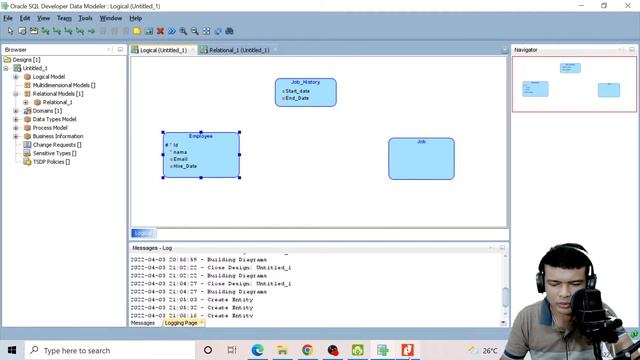
Task: Select the Job entity in diagram
Action: (x=421, y=159)
